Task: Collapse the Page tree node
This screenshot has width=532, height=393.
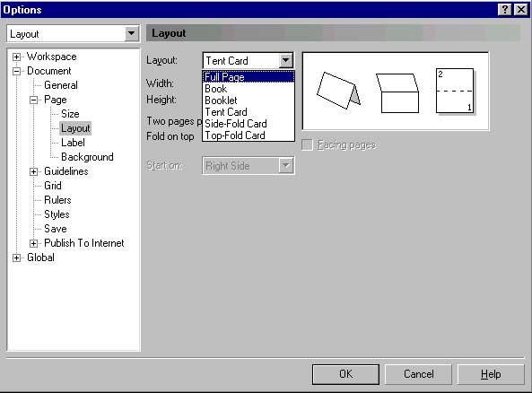Action: tap(33, 100)
